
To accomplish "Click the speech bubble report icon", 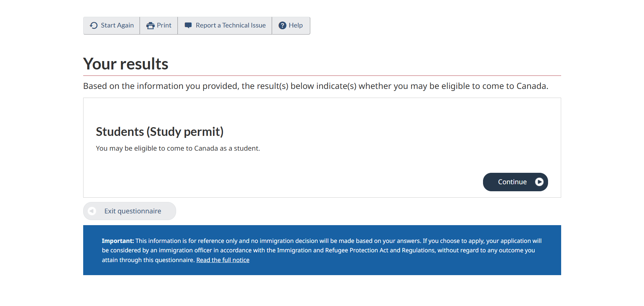I will click(x=188, y=25).
